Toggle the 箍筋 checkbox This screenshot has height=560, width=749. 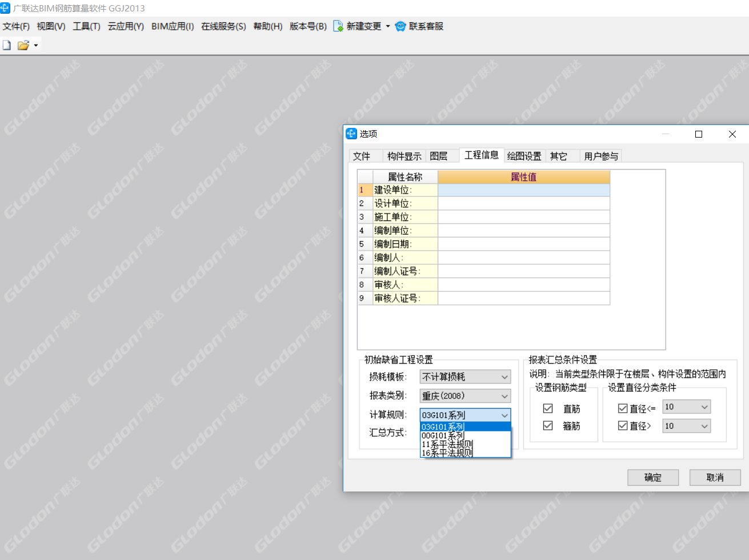(548, 426)
